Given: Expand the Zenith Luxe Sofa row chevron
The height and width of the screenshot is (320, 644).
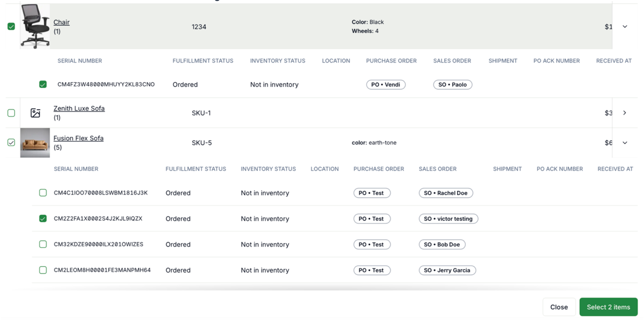Looking at the screenshot, I should 625,113.
